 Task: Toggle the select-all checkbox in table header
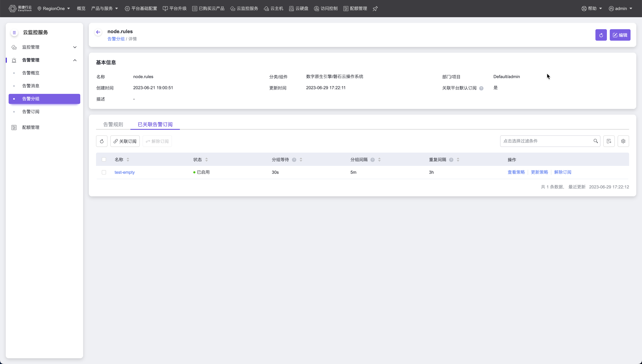(104, 159)
